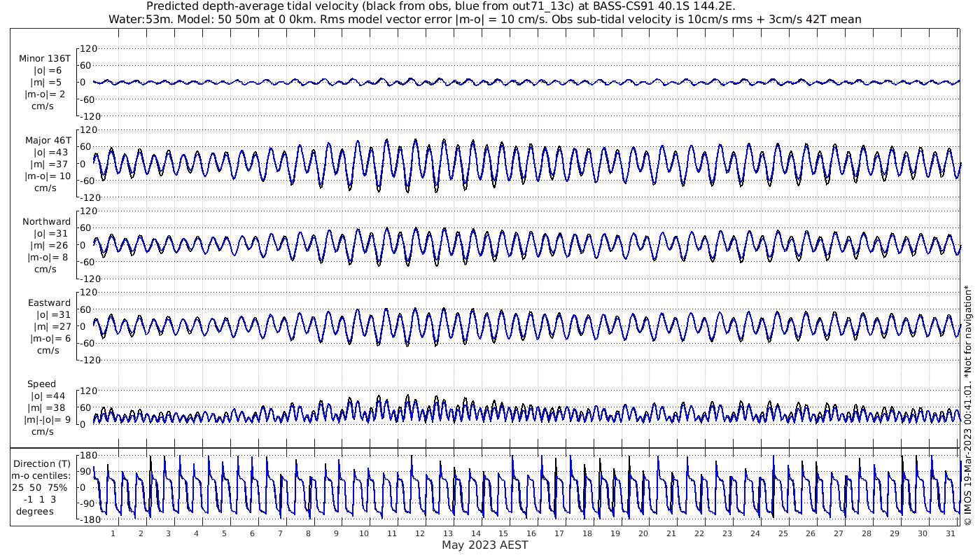Click the 'Direction (T)' panel label
Screen dimensions: 980x560
pyautogui.click(x=43, y=463)
